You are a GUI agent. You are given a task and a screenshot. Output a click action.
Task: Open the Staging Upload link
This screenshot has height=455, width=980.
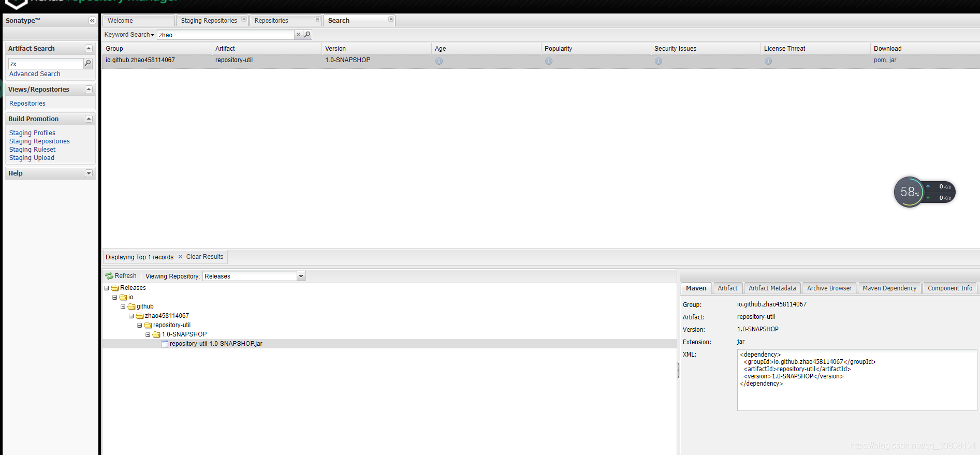coord(32,158)
